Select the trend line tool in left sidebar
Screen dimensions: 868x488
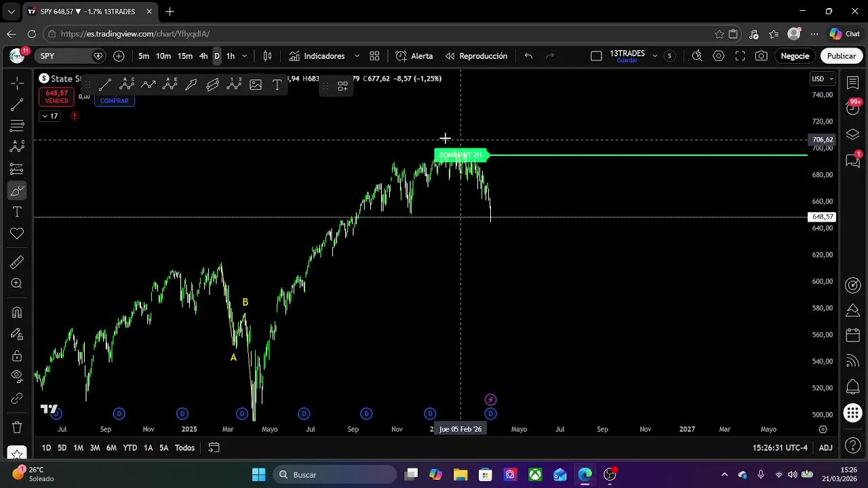17,104
